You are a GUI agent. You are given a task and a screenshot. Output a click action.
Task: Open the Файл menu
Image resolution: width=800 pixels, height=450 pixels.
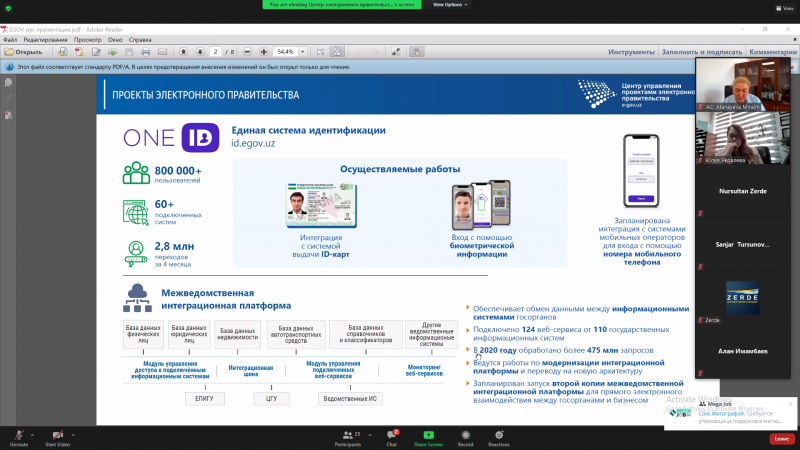coord(10,39)
